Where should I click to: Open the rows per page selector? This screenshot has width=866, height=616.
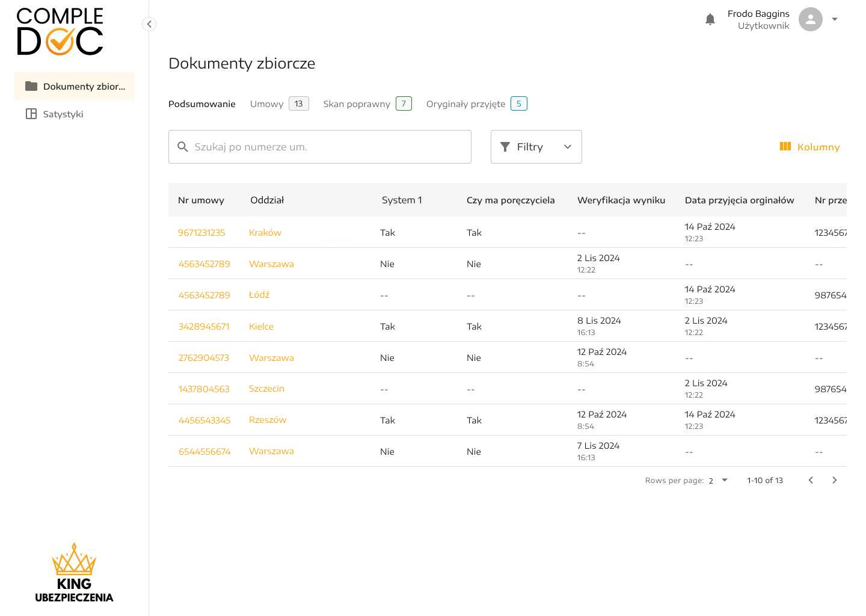tap(718, 480)
